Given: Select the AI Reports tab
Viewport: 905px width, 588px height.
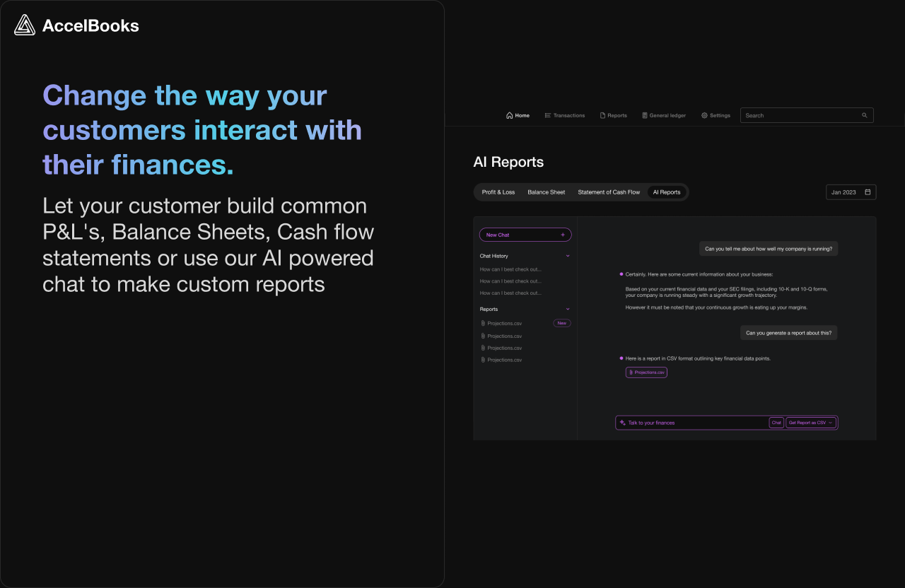Looking at the screenshot, I should (667, 192).
